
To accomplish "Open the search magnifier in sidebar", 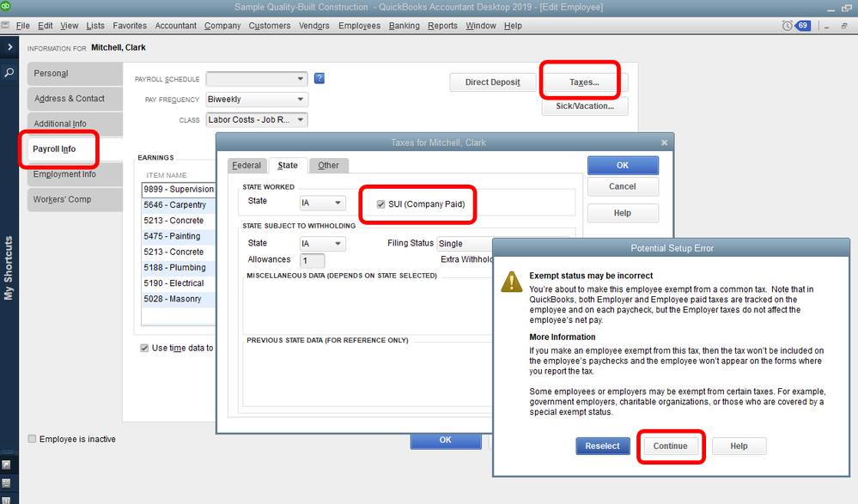I will [x=9, y=71].
